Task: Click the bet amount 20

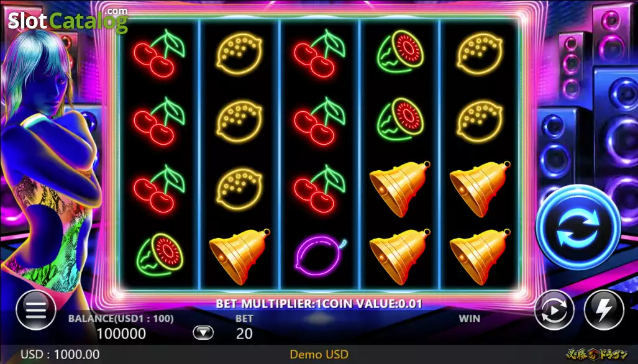Action: point(244,334)
